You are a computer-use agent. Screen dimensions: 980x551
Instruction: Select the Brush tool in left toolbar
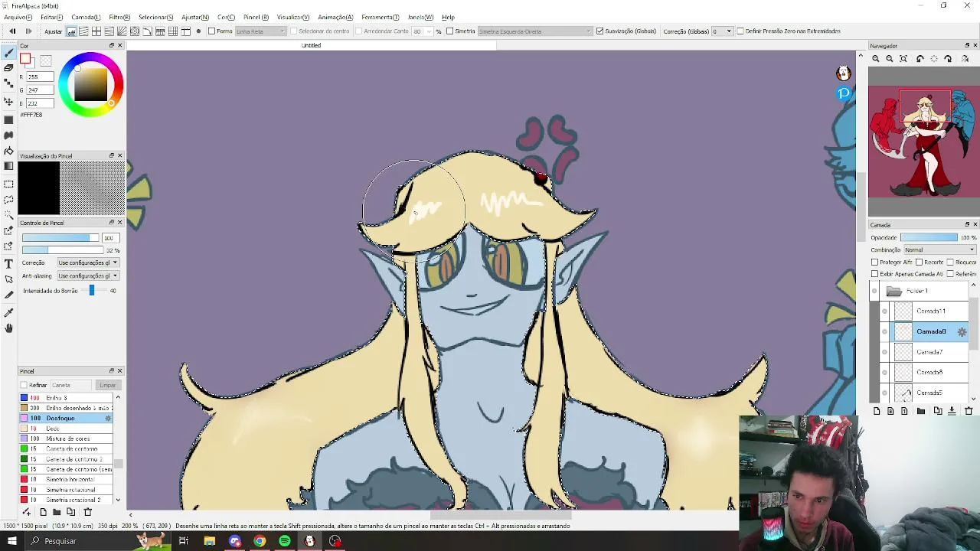coord(8,53)
